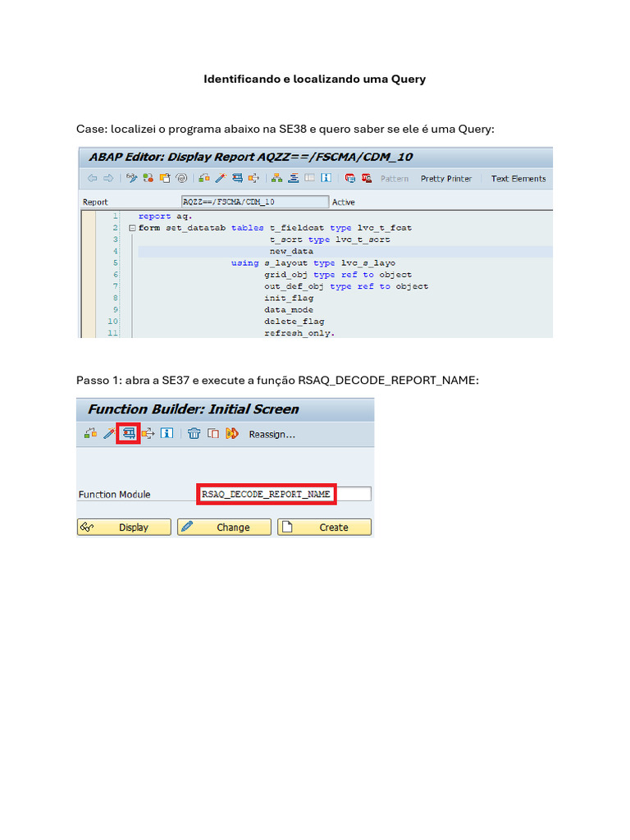Image resolution: width=630 pixels, height=840 pixels.
Task: Open the Other Object icon in ABAP Editor
Action: pos(164,178)
